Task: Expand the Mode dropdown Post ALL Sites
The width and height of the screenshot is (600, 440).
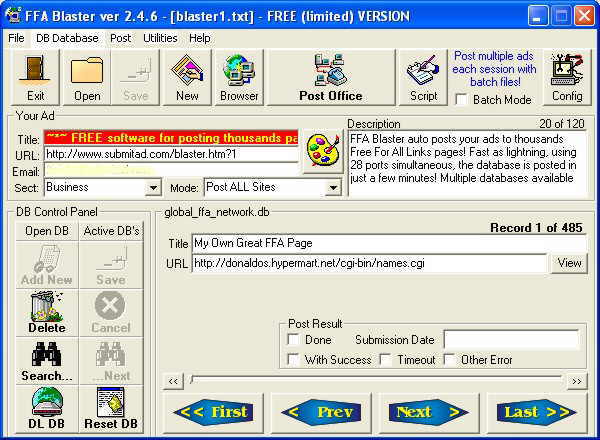Action: click(x=334, y=188)
